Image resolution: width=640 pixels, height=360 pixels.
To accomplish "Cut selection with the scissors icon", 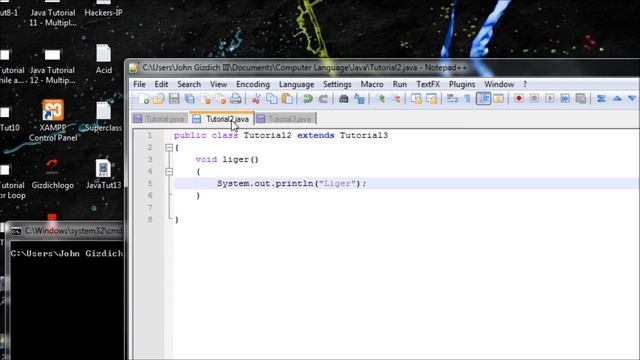I will pos(256,99).
